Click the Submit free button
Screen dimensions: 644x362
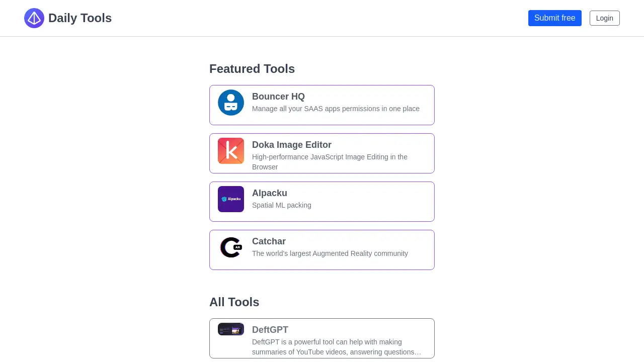pos(554,18)
